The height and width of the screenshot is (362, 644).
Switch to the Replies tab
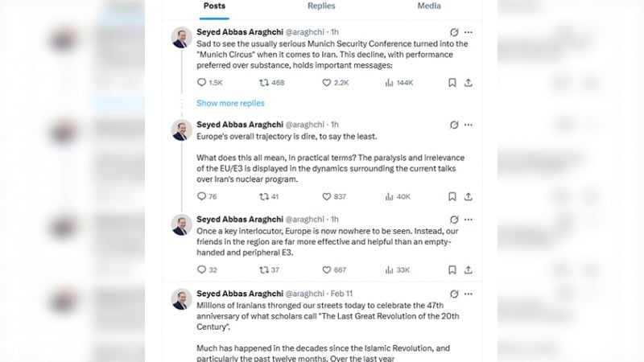pos(321,6)
